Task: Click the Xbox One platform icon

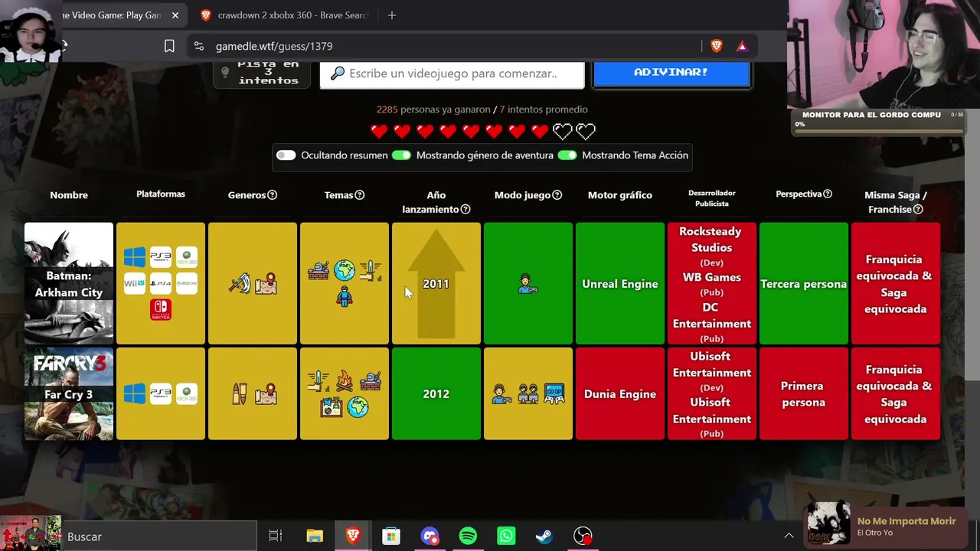Action: [187, 283]
